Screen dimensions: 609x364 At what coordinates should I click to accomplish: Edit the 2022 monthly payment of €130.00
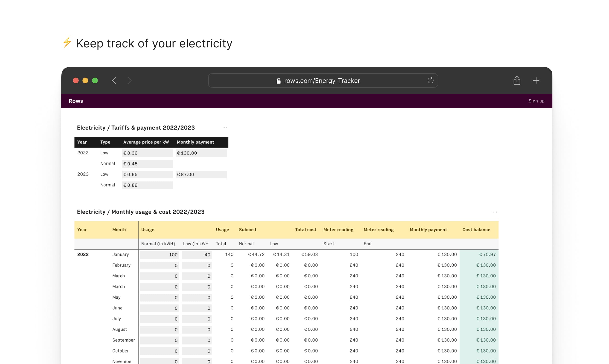click(x=201, y=153)
